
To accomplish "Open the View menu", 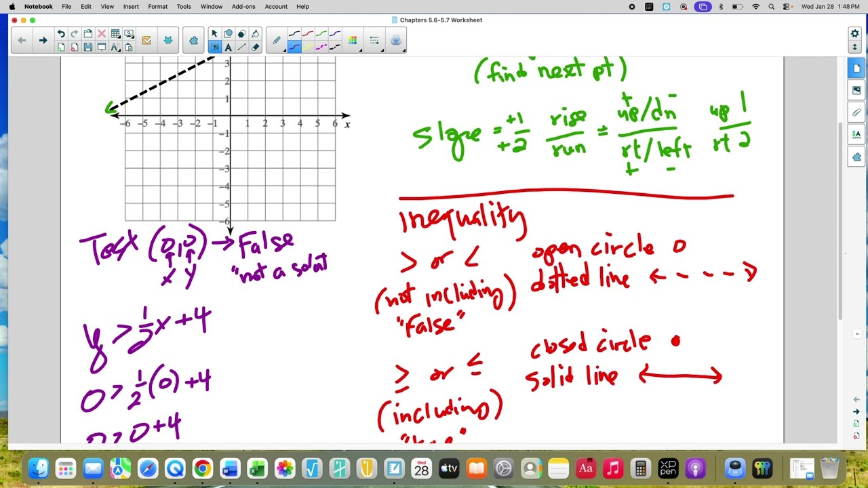I will pyautogui.click(x=107, y=7).
